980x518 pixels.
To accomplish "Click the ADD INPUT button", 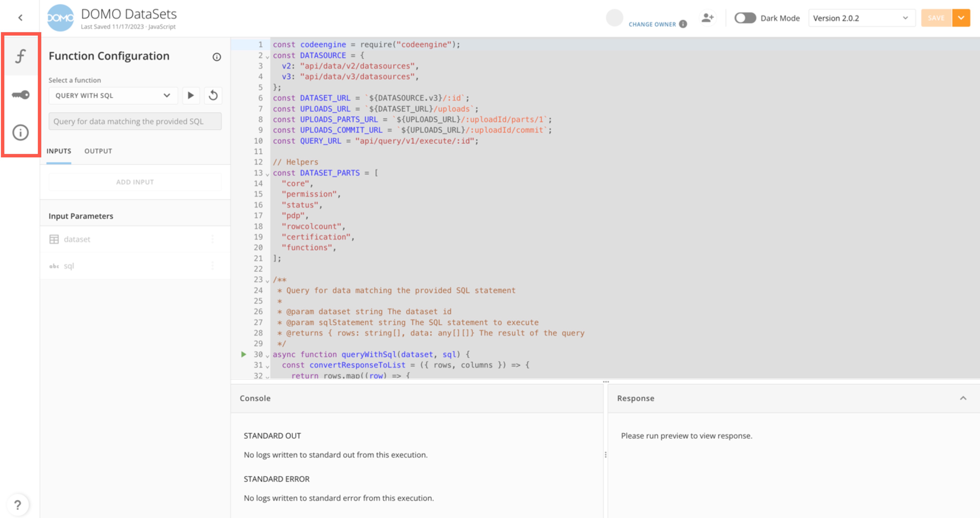I will point(135,182).
